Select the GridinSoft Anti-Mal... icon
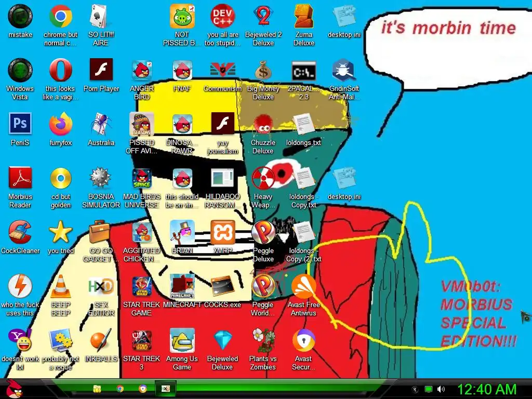 tap(344, 70)
